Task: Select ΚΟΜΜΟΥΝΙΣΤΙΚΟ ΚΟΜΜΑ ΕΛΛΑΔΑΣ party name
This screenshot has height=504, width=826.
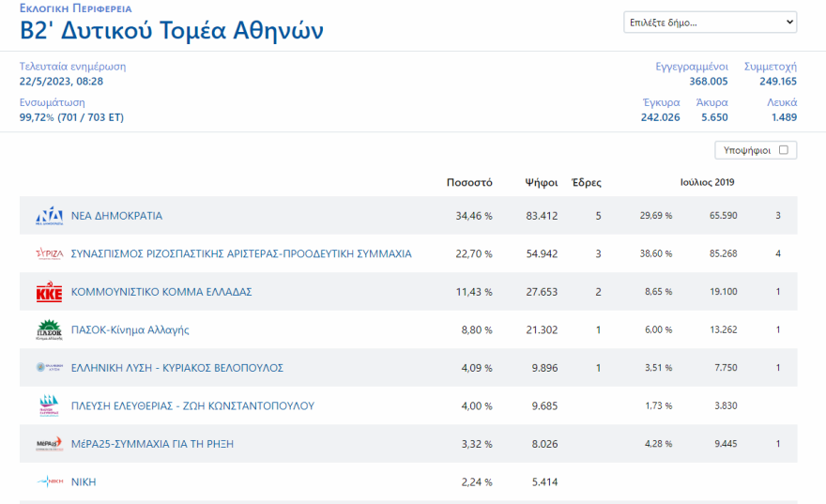Action: click(161, 292)
